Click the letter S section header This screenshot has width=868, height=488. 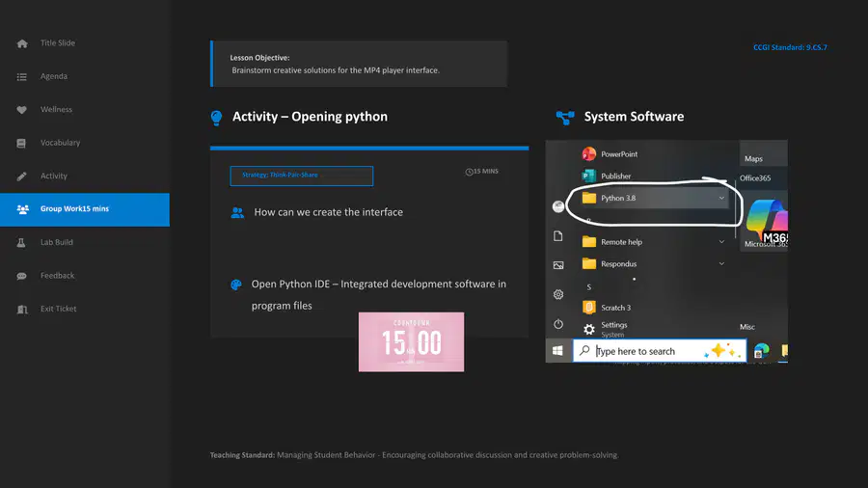point(589,287)
